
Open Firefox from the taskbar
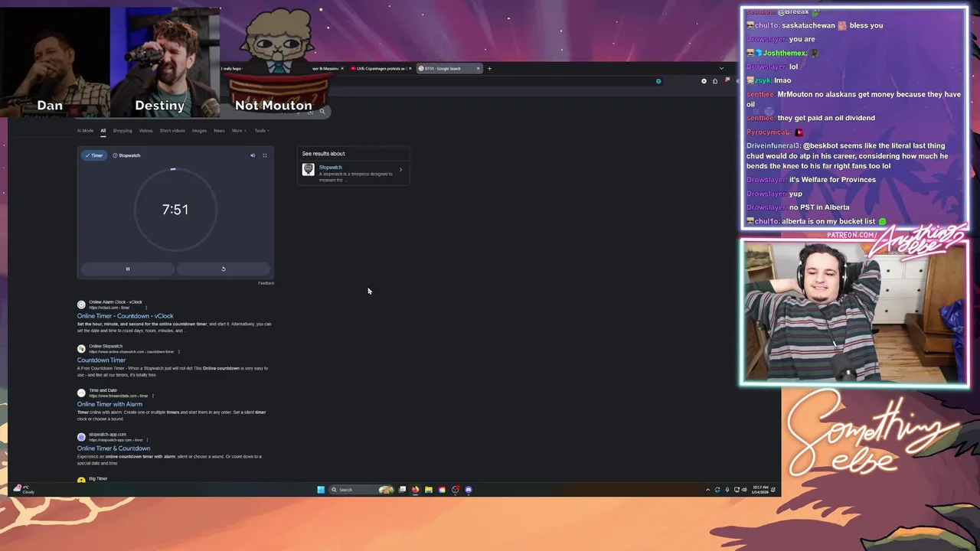tap(415, 490)
